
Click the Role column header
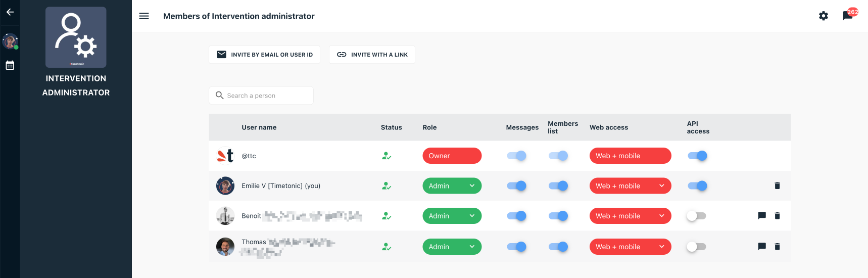[x=429, y=127]
